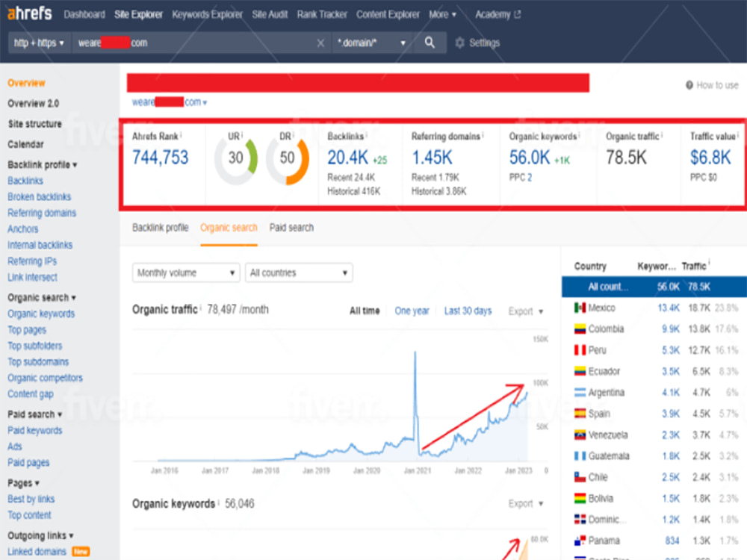
Task: Click the Peru flag icon
Action: coord(580,350)
